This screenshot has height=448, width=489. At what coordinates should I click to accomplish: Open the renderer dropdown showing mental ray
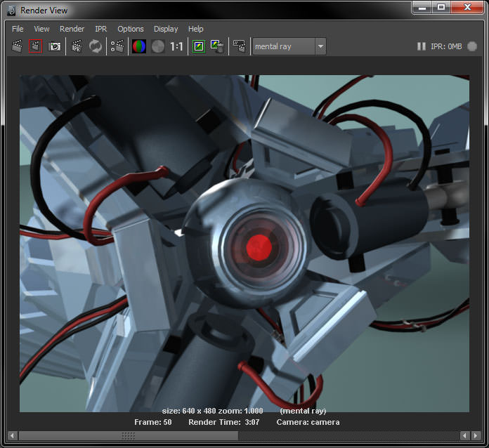pos(289,46)
